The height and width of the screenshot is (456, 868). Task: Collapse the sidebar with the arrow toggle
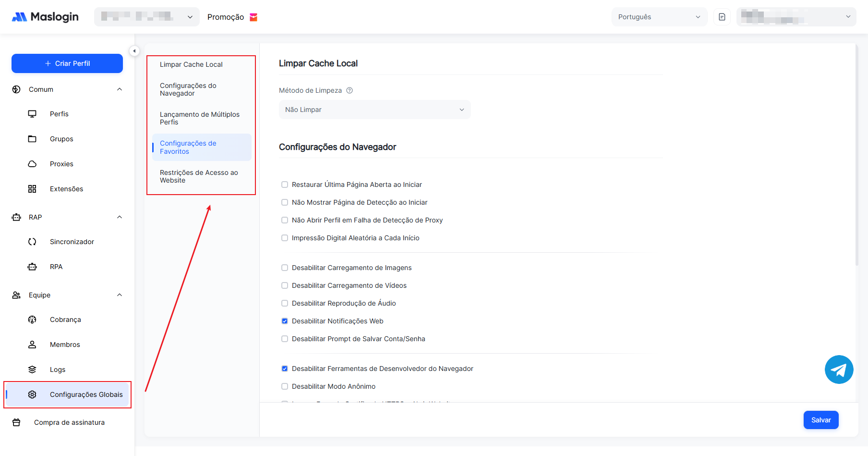click(x=134, y=51)
